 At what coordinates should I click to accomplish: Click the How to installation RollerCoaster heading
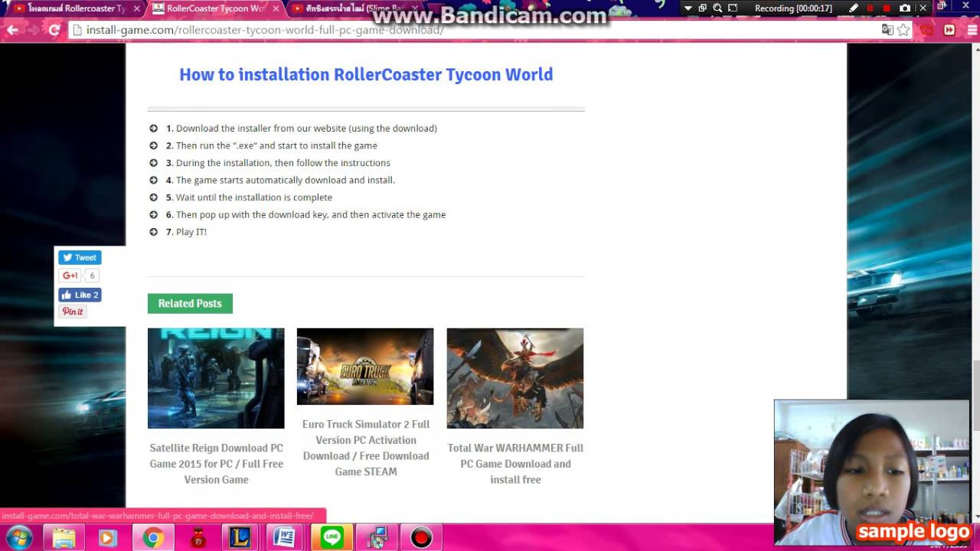(x=366, y=74)
